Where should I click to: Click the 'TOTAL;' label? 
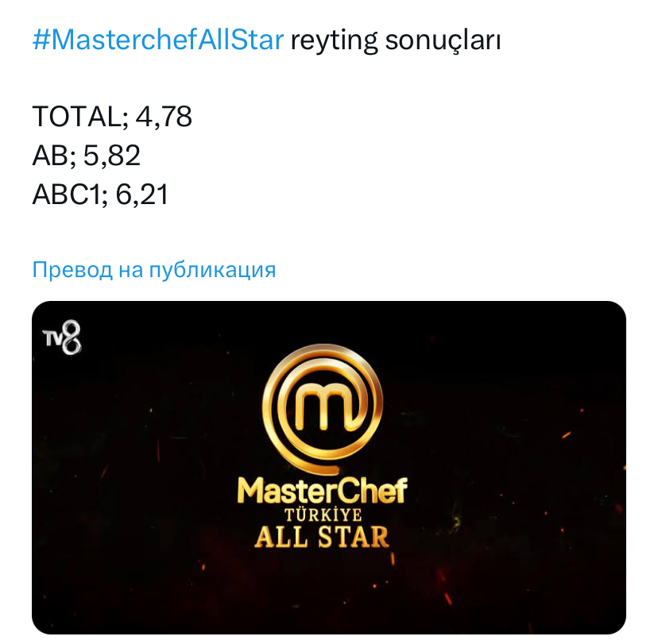click(x=80, y=118)
